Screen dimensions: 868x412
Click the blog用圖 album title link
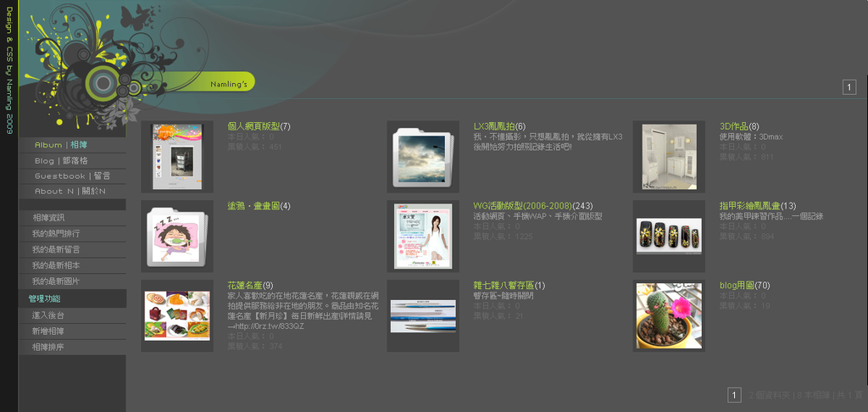tap(737, 285)
